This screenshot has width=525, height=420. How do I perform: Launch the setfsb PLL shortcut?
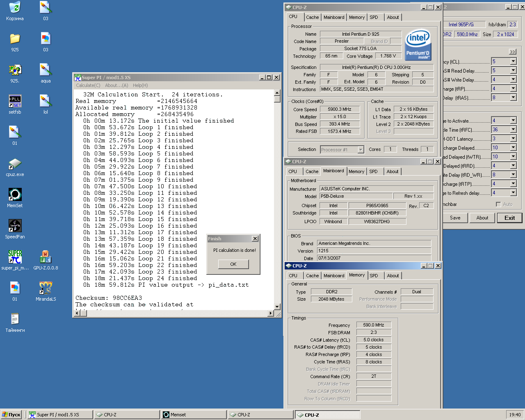coord(15,104)
